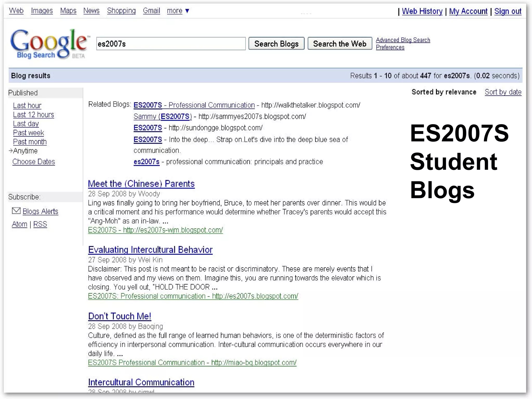Open the Web navigation link
The width and height of the screenshot is (532, 399).
point(16,11)
